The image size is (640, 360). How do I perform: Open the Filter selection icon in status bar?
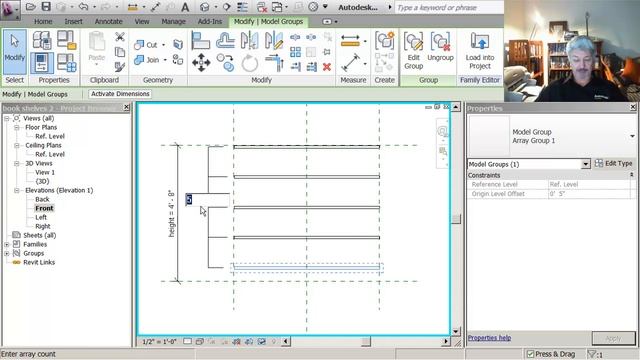(592, 354)
